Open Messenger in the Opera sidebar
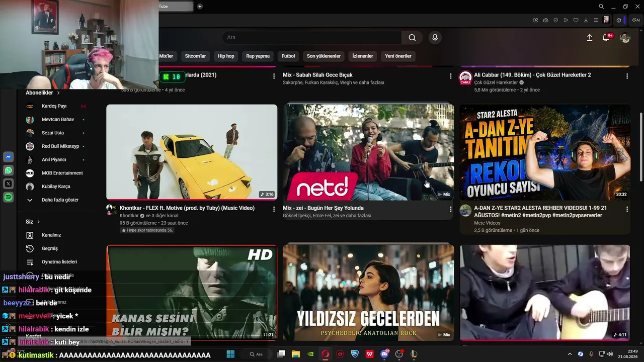Image resolution: width=644 pixels, height=362 pixels. point(9,157)
